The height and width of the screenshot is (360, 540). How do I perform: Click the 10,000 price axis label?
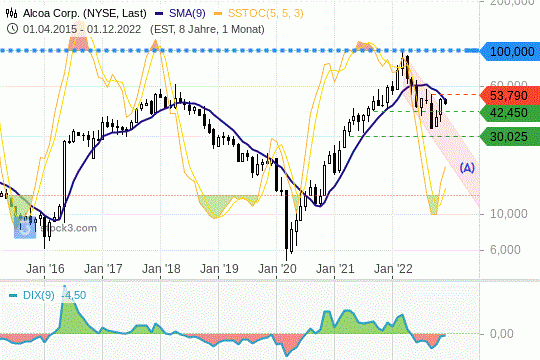[509, 214]
